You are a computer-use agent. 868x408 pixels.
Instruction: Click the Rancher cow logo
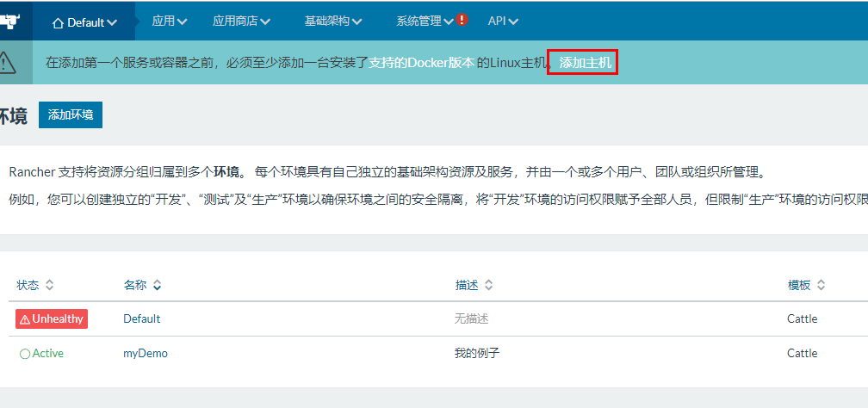tap(10, 21)
